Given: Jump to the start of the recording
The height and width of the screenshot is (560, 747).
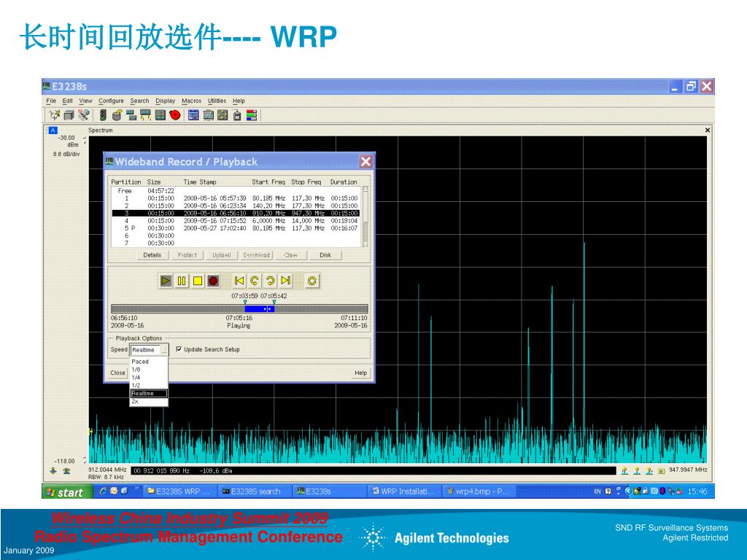Looking at the screenshot, I should 239,281.
